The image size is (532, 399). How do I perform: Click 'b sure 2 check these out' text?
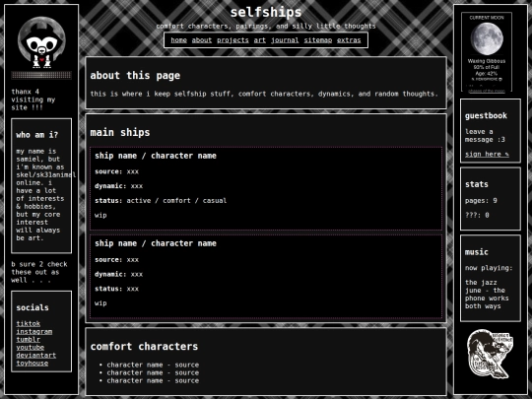coord(39,272)
